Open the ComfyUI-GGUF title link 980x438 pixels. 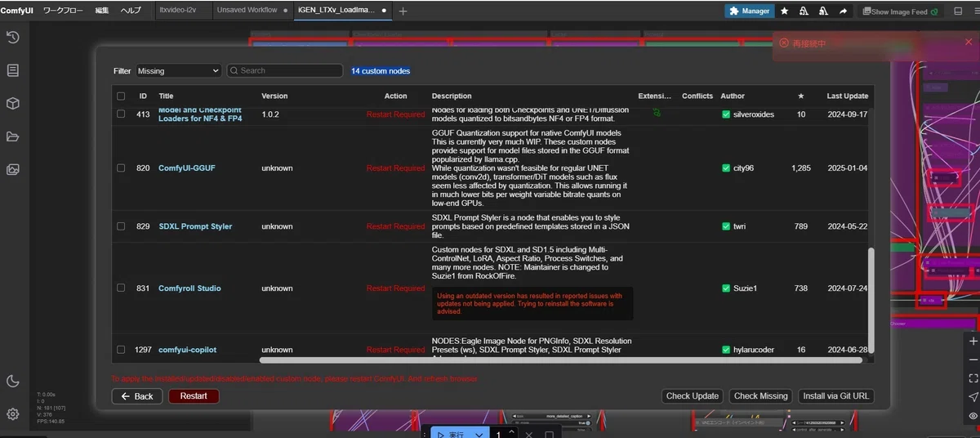[x=187, y=168]
